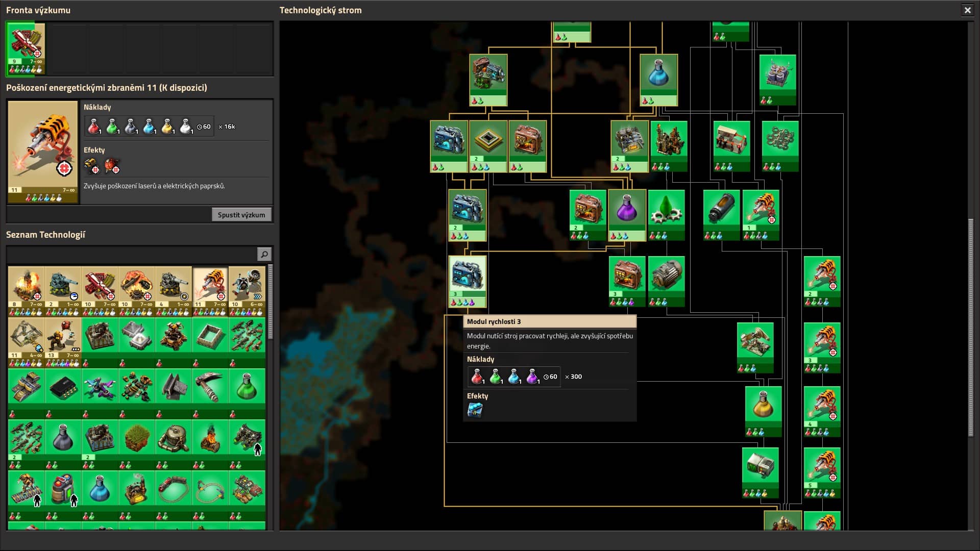The width and height of the screenshot is (980, 551).
Task: Click modules technology node in tree
Action: (488, 80)
